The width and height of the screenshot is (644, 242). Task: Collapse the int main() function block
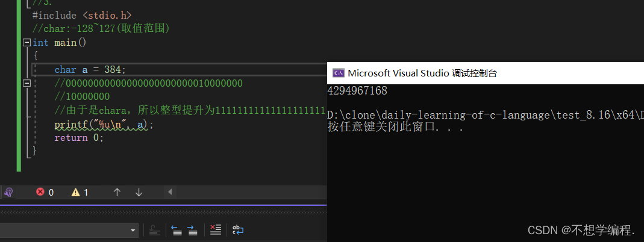(27, 42)
